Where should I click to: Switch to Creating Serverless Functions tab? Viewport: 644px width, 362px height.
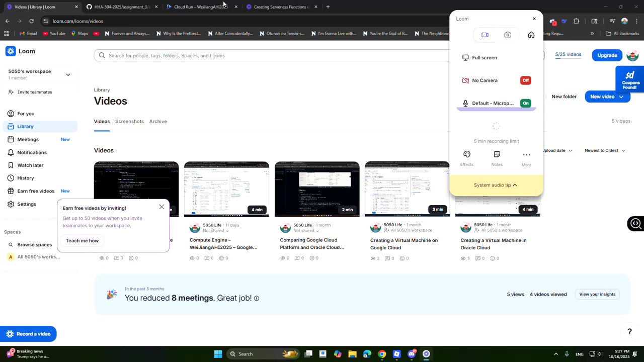(x=282, y=7)
